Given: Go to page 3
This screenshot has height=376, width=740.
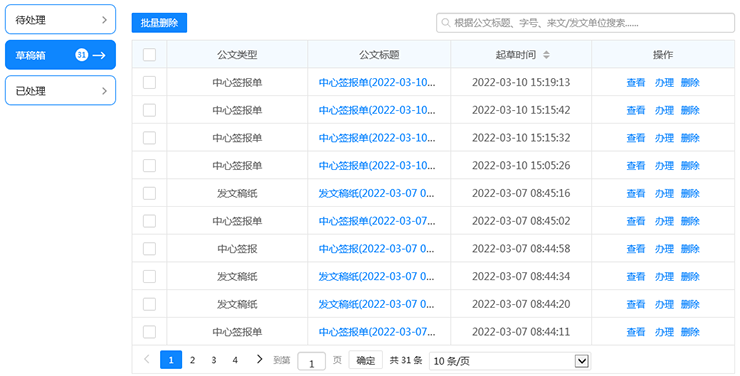Looking at the screenshot, I should pyautogui.click(x=214, y=360).
